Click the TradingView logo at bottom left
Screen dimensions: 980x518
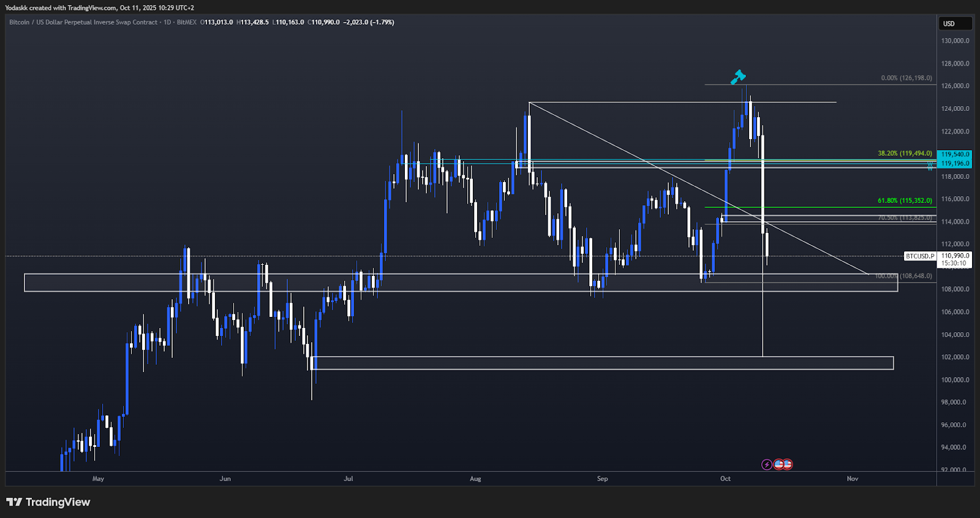click(x=48, y=502)
